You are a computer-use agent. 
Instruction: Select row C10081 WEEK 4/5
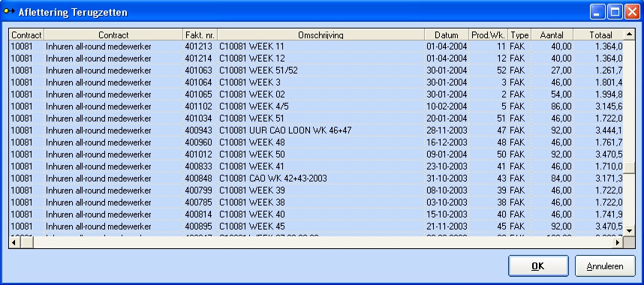click(x=316, y=106)
